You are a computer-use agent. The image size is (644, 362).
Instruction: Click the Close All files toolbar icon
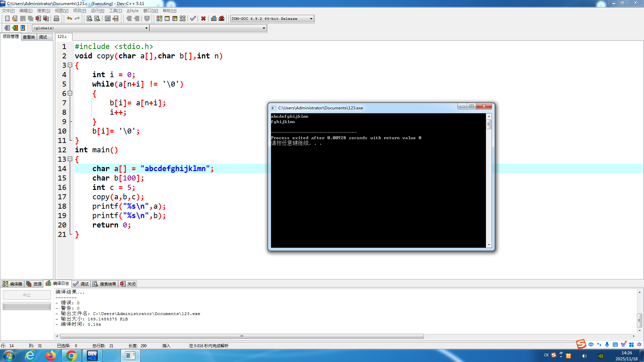(46, 18)
